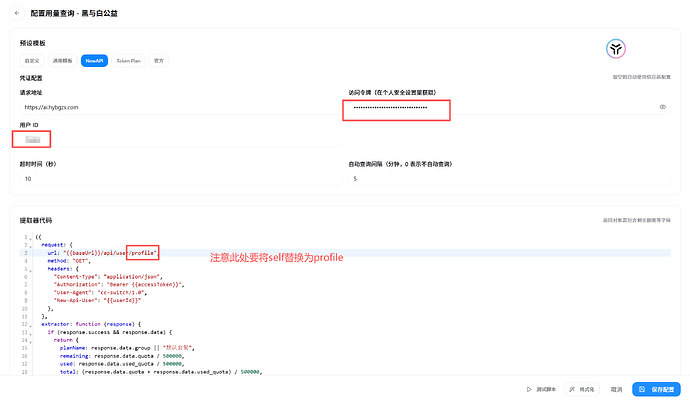Viewport: 690px width, 402px height.
Task: Click the 取消 cancel button
Action: [617, 389]
